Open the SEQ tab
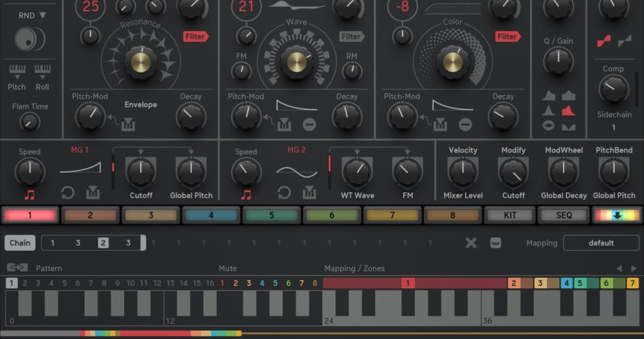 click(x=563, y=216)
